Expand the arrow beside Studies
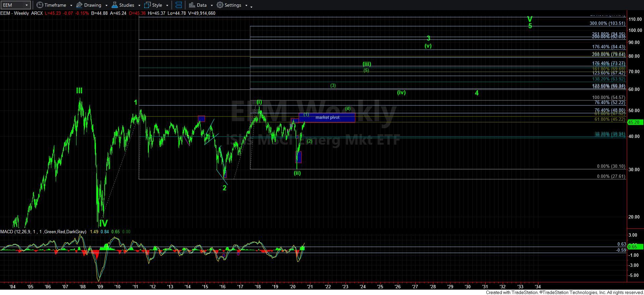 point(139,5)
